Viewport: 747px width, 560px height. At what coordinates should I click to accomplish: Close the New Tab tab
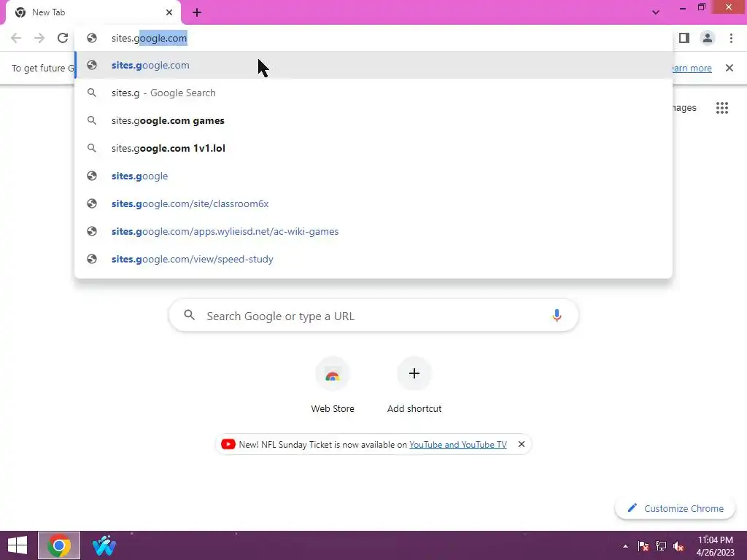(169, 12)
